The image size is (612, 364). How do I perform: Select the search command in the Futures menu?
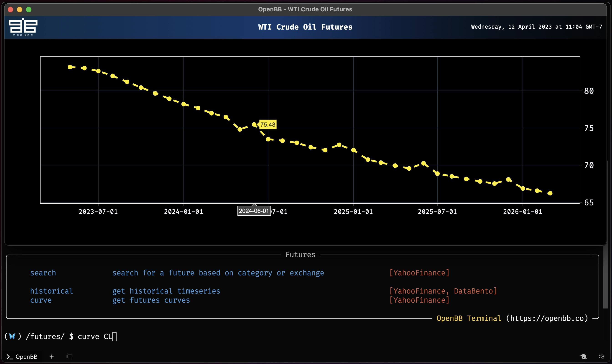pos(43,273)
